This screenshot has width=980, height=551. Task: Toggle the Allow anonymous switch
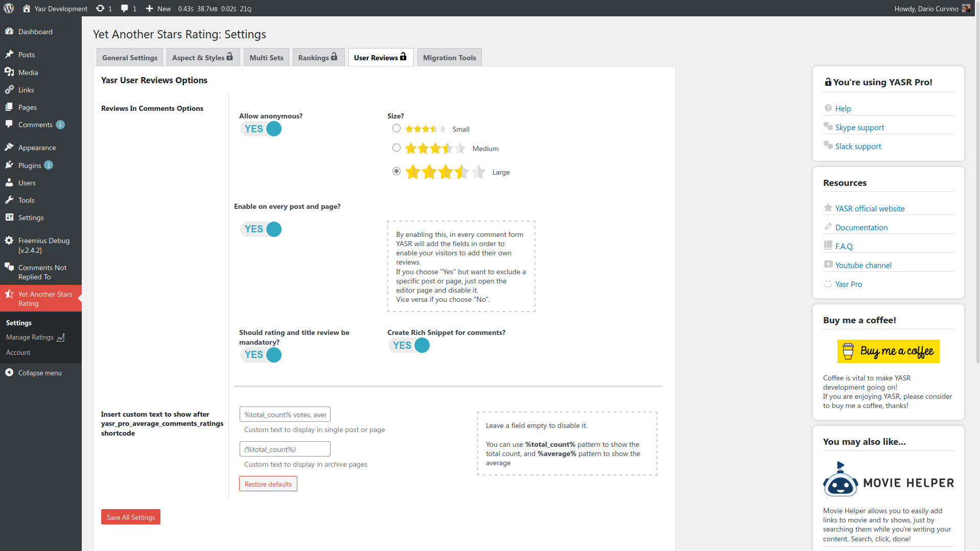click(x=261, y=129)
